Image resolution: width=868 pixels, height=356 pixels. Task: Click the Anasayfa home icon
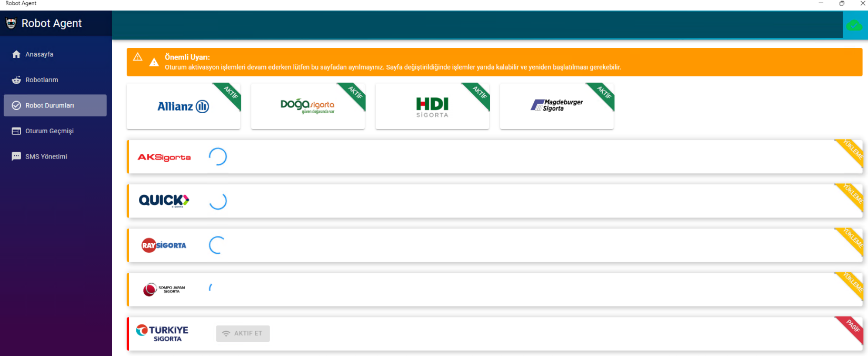pos(16,54)
